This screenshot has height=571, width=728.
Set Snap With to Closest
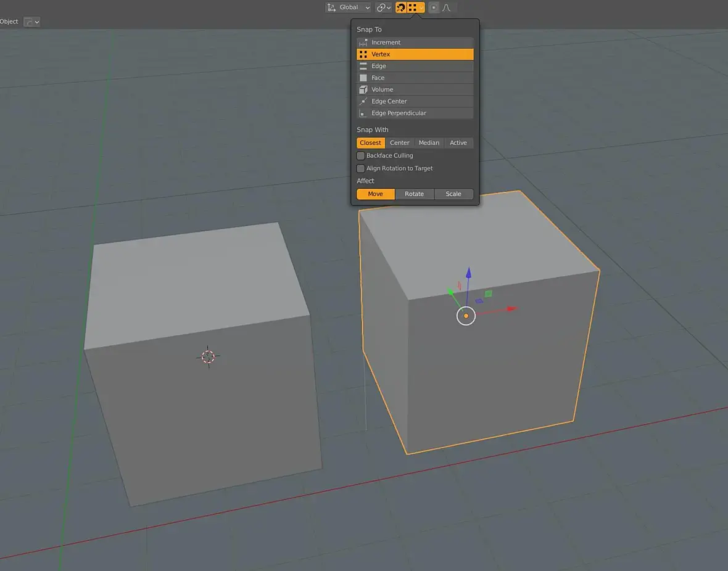click(371, 143)
